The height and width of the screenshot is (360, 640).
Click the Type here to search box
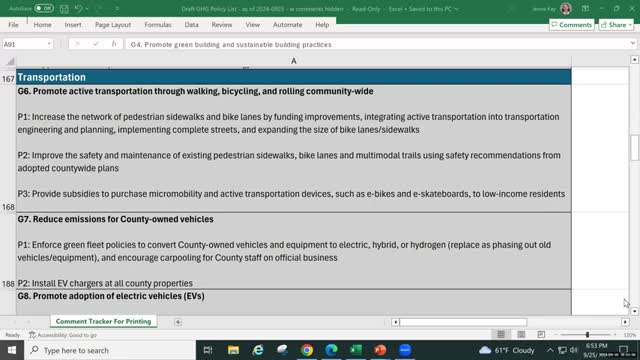pyautogui.click(x=110, y=350)
